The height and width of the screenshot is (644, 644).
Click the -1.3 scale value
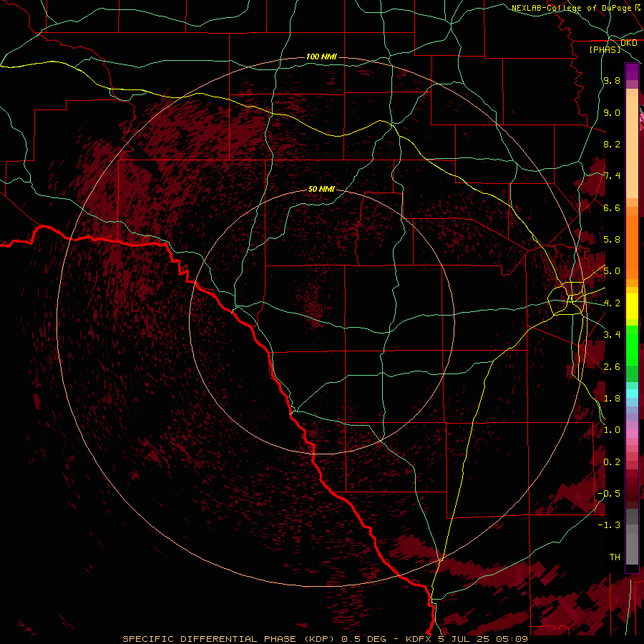click(609, 525)
